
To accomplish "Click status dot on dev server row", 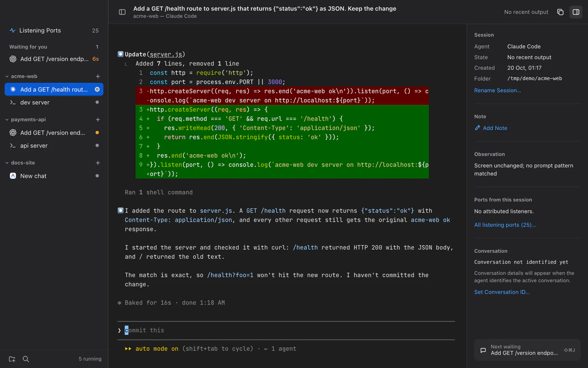I will [x=97, y=102].
